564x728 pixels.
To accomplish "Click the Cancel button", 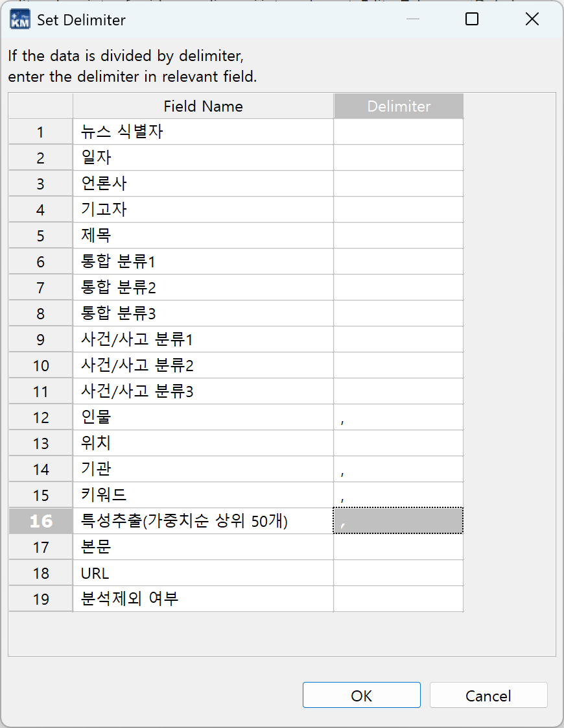I will 488,695.
